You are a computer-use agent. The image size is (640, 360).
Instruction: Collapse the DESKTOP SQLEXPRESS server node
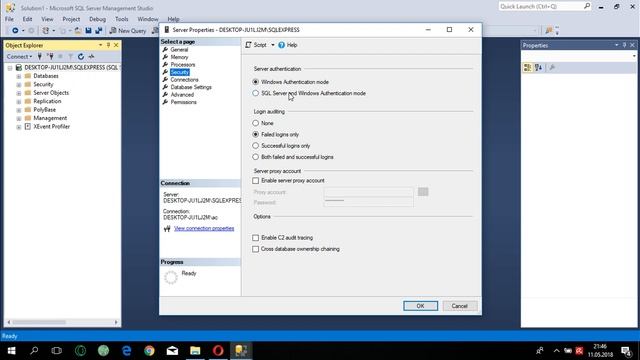pos(10,68)
